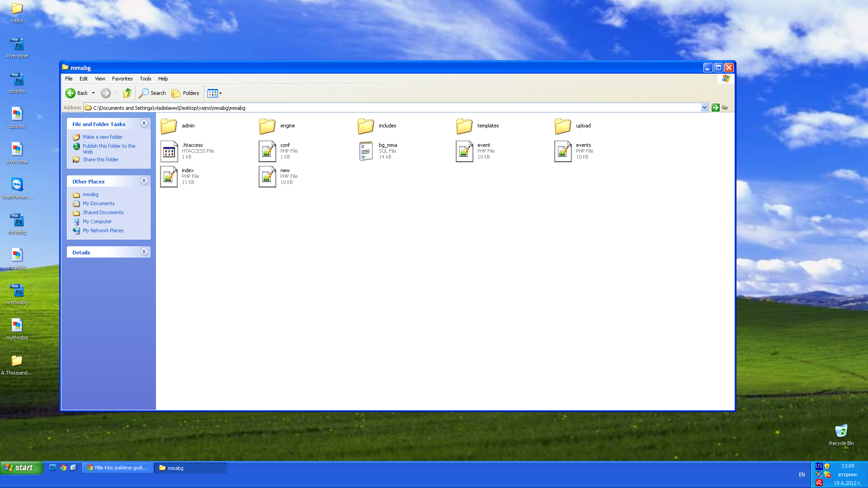
Task: Open the templates folder icon
Action: (464, 126)
